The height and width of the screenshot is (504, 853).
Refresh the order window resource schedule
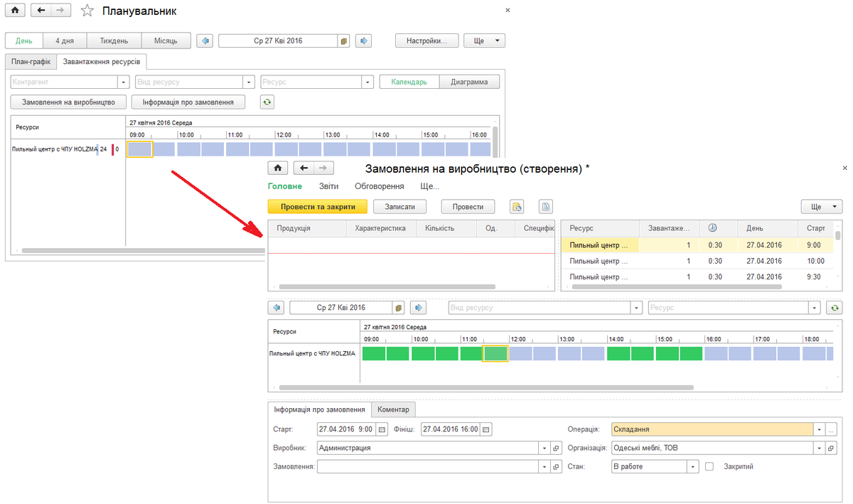click(833, 308)
